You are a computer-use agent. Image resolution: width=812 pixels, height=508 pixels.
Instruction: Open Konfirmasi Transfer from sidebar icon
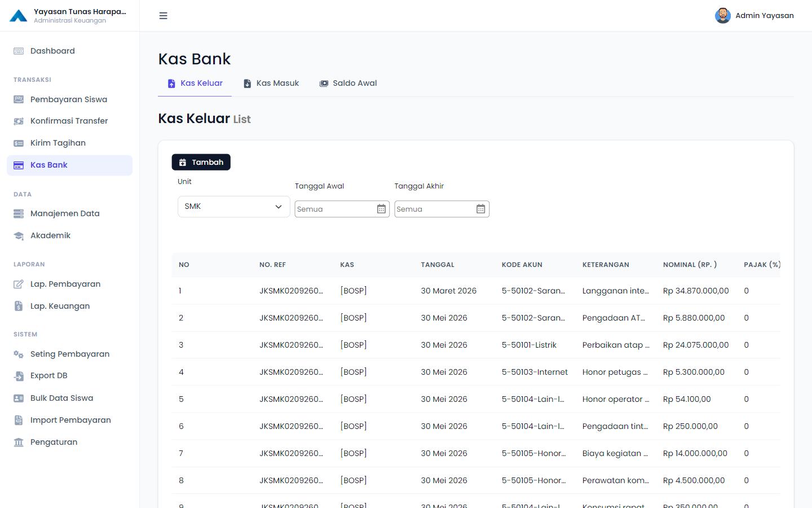click(x=19, y=121)
